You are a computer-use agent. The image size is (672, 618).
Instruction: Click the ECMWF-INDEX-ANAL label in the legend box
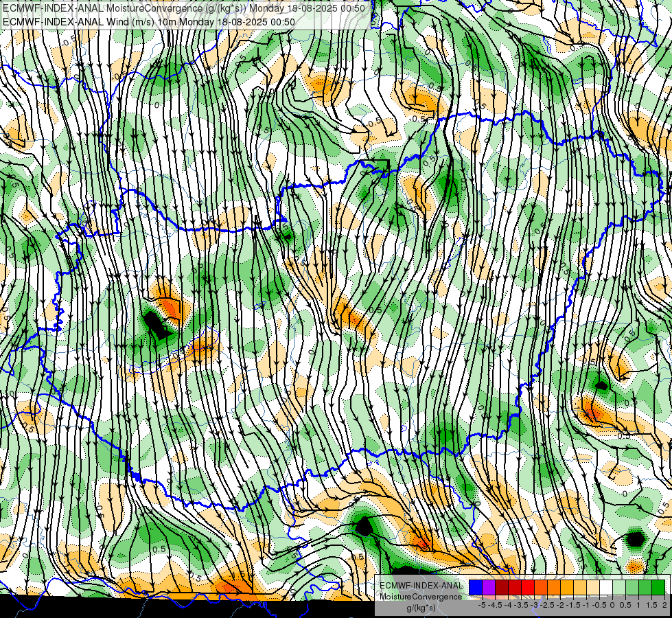421,586
